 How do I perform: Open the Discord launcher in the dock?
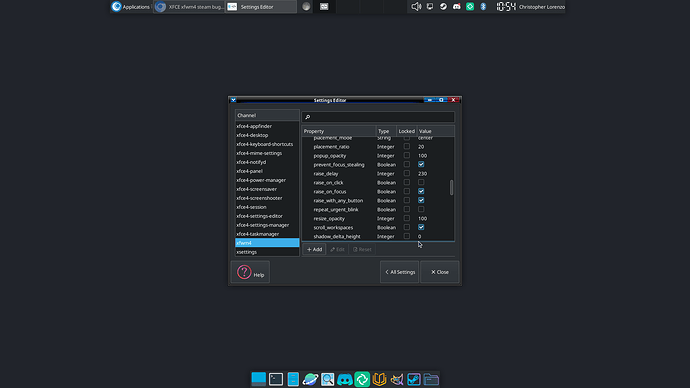[345, 379]
